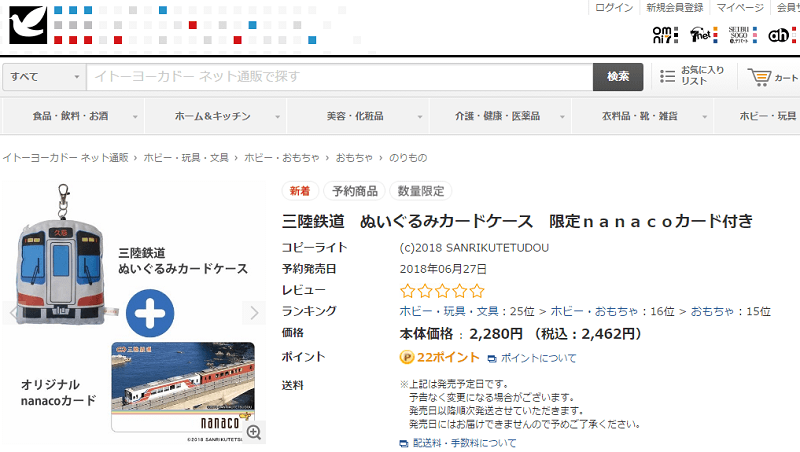Click the product title text
800x452 pixels.
517,221
